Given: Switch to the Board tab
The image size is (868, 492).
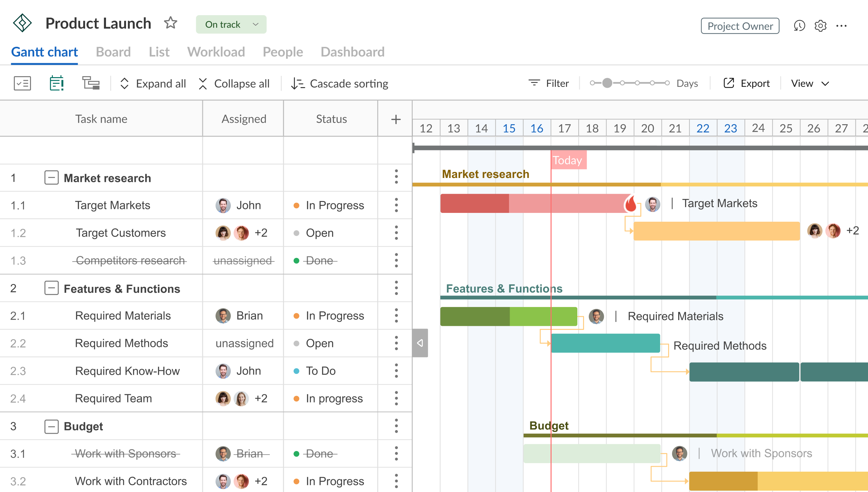Looking at the screenshot, I should pos(113,52).
